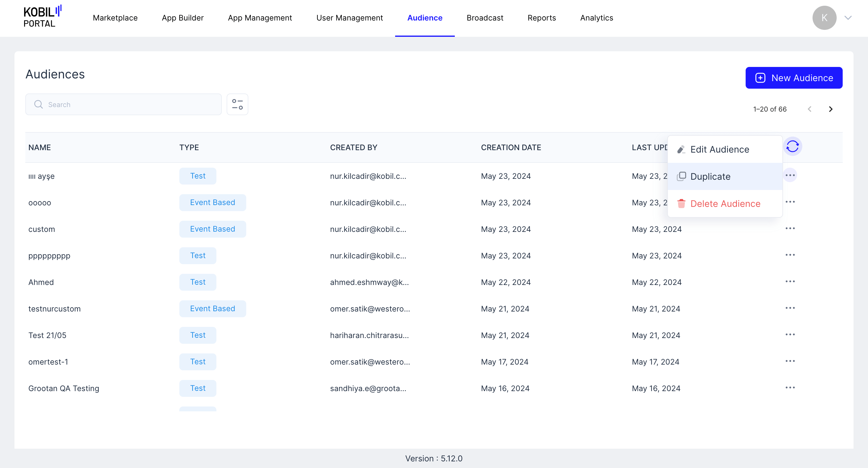This screenshot has width=868, height=468.
Task: Click the KOBIL Portal logo
Action: [42, 17]
